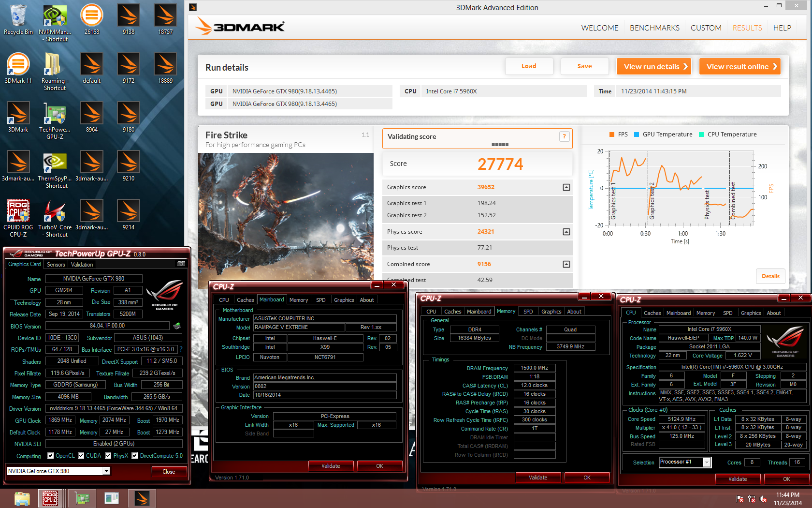Switch to Sensors tab in GPU-Z

pos(56,265)
